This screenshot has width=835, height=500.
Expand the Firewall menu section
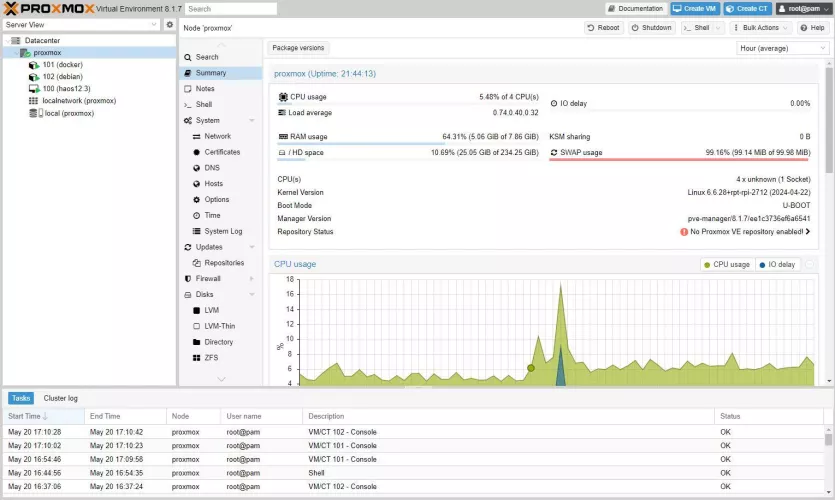(251, 278)
